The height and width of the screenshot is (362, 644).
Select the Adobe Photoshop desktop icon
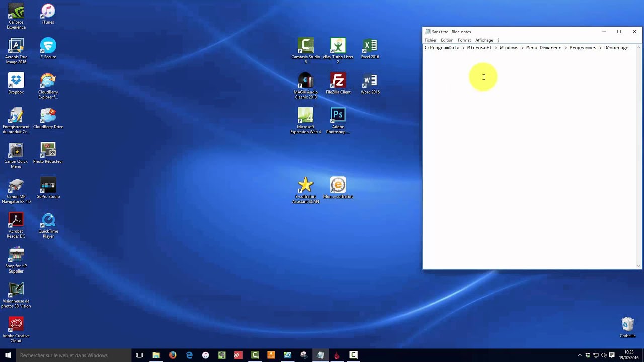pyautogui.click(x=338, y=121)
